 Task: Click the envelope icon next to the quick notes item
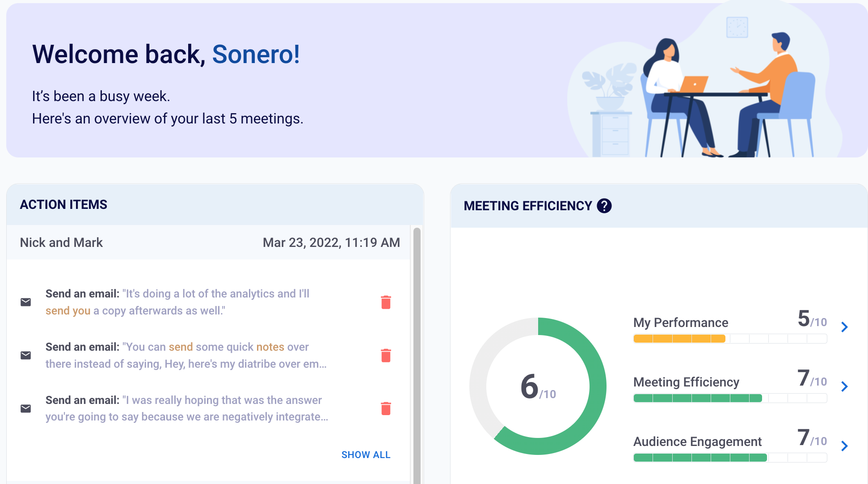[26, 355]
